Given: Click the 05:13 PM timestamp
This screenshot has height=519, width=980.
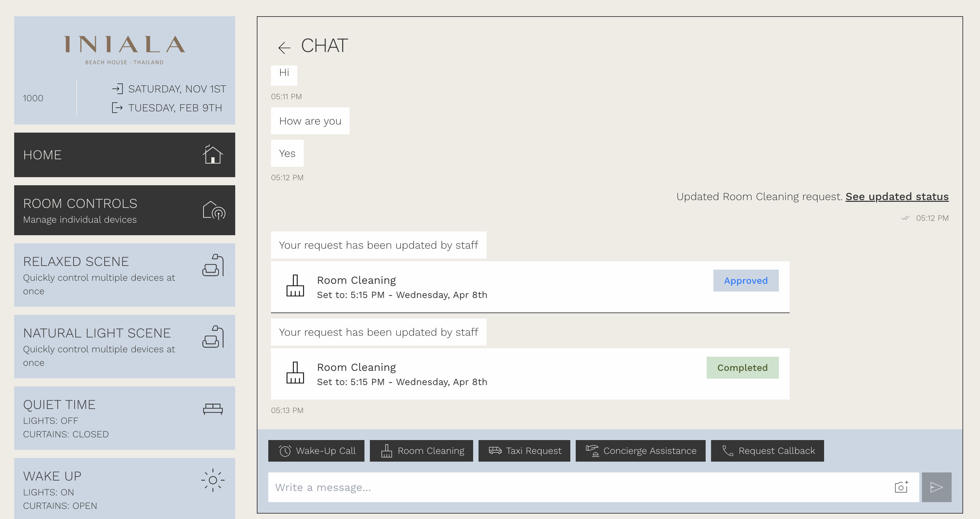Looking at the screenshot, I should pyautogui.click(x=287, y=411).
